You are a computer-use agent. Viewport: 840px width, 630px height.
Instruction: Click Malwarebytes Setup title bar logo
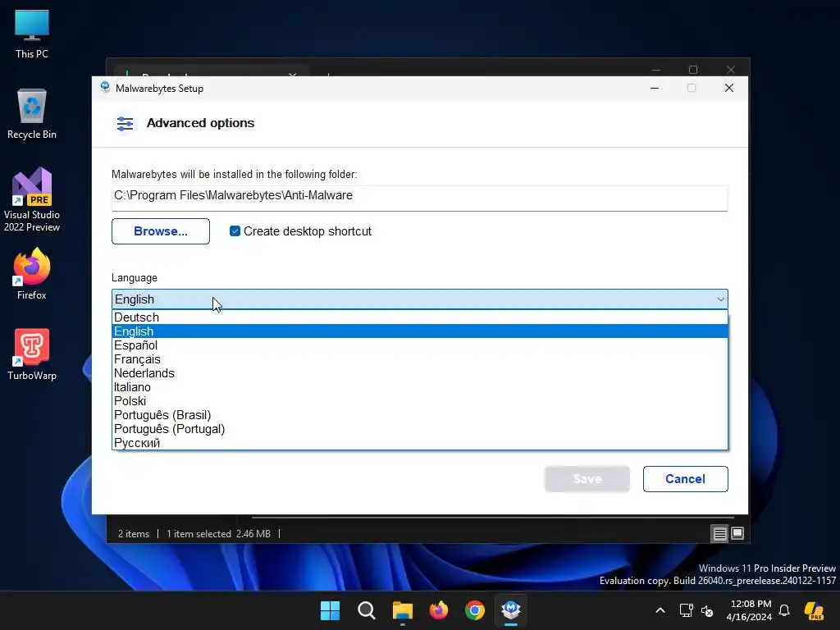click(x=105, y=88)
